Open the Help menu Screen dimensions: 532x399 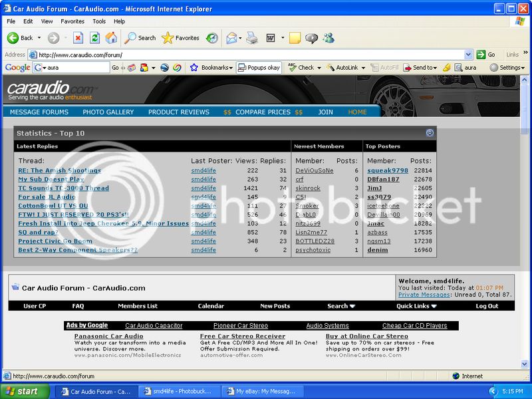(119, 21)
